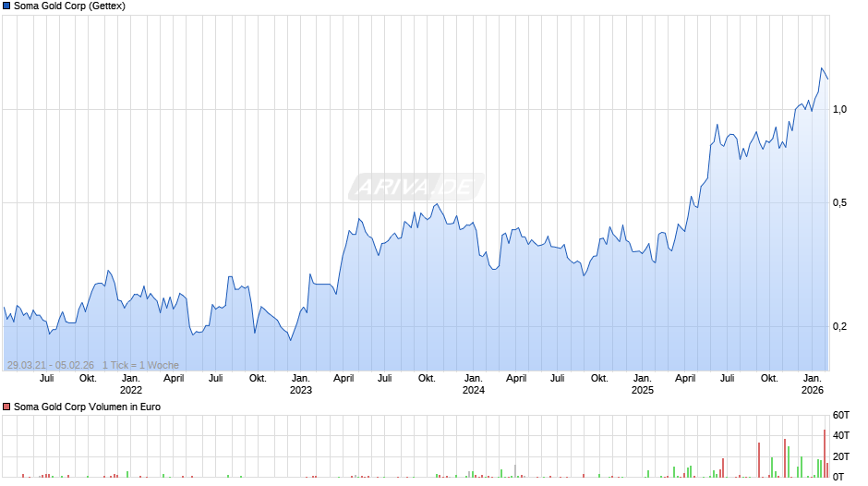Click the 'Jan. 2022' time axis label
Screen dimensions: 868x486
(x=130, y=384)
